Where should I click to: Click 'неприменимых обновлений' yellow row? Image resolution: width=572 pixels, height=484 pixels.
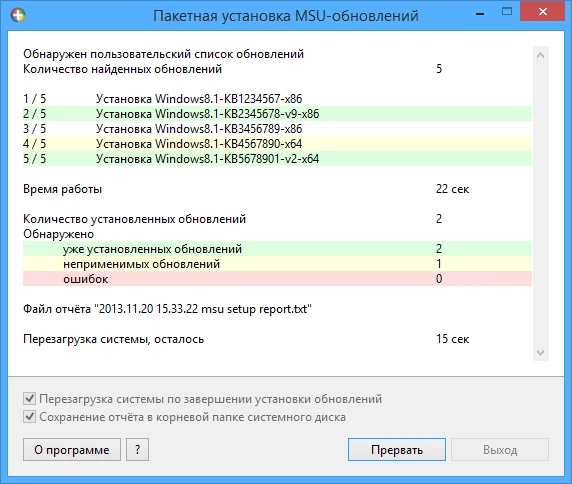277,264
